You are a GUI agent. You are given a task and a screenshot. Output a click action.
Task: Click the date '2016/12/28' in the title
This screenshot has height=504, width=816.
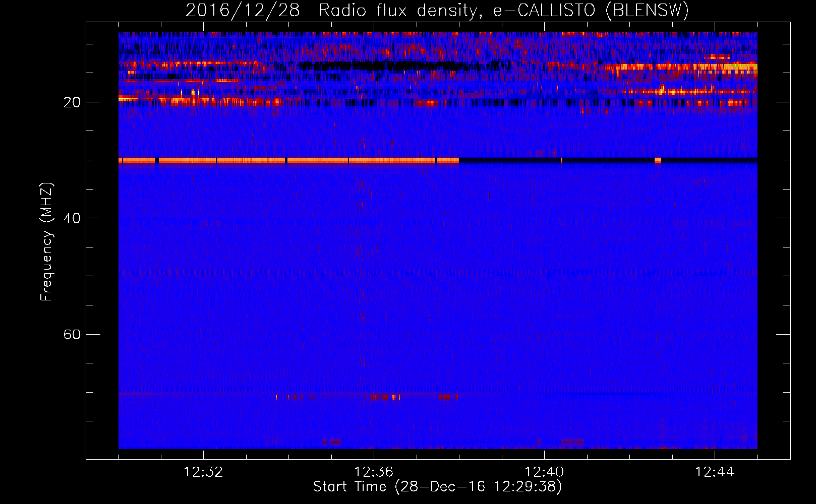[x=243, y=10]
